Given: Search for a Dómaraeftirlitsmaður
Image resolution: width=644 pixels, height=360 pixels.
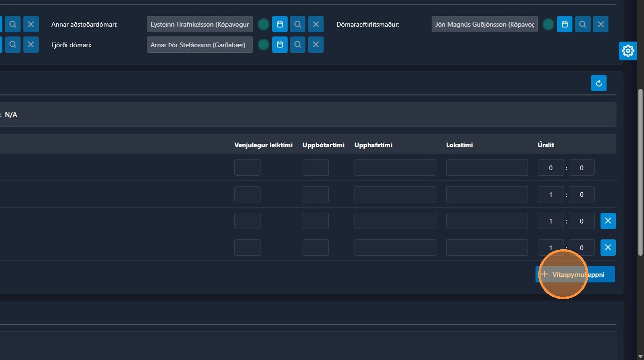Looking at the screenshot, I should [582, 24].
